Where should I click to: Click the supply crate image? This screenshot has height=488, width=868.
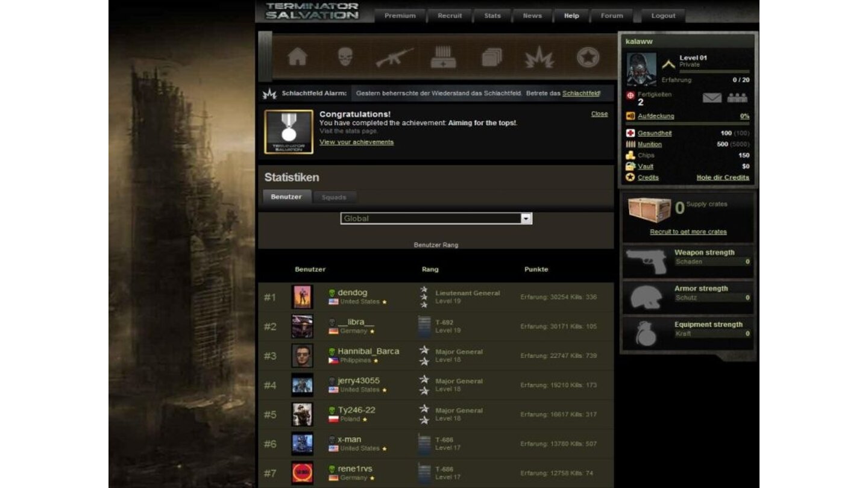tap(649, 210)
